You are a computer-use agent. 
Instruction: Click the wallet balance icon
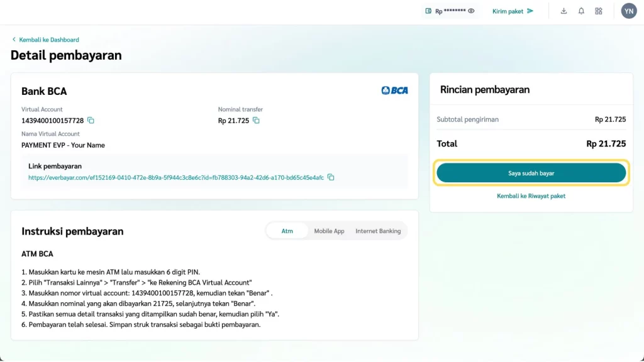click(x=428, y=11)
